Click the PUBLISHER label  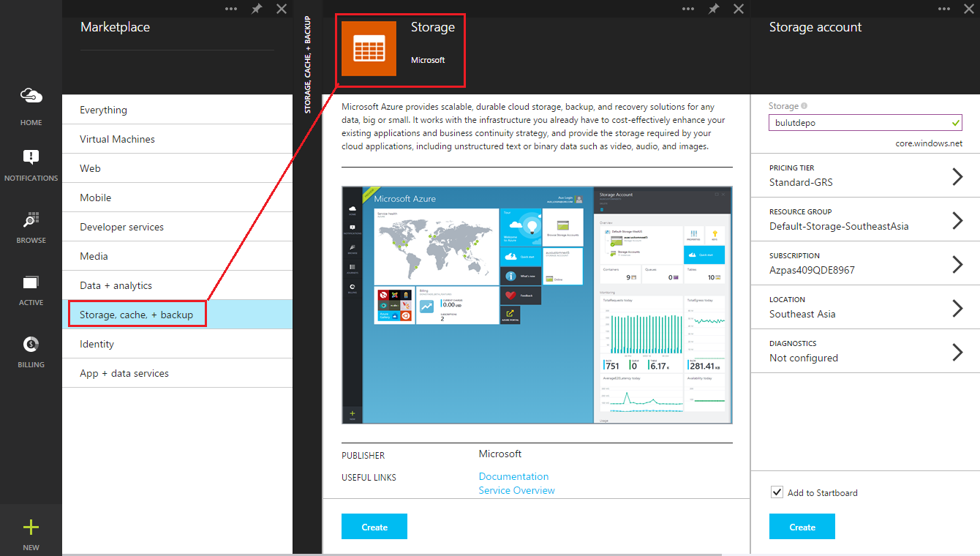click(363, 456)
